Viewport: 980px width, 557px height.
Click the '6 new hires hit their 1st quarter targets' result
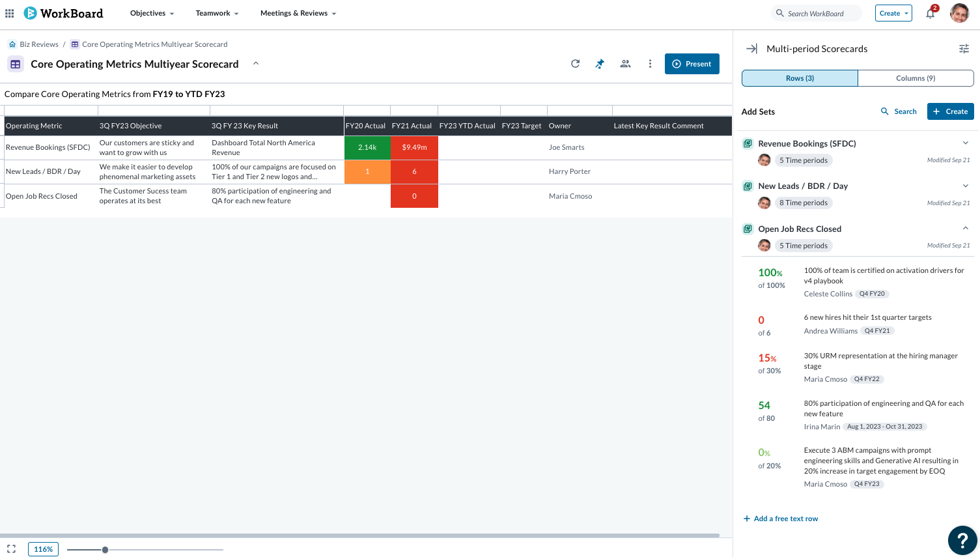click(867, 317)
